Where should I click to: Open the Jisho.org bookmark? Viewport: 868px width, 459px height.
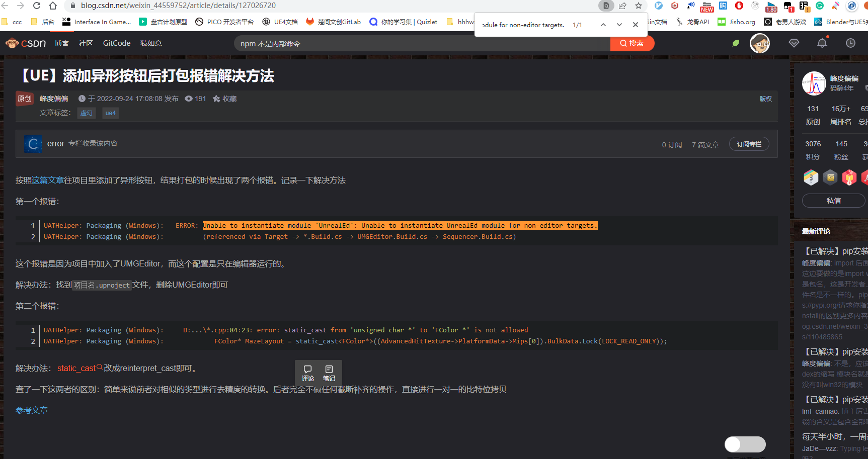[736, 22]
